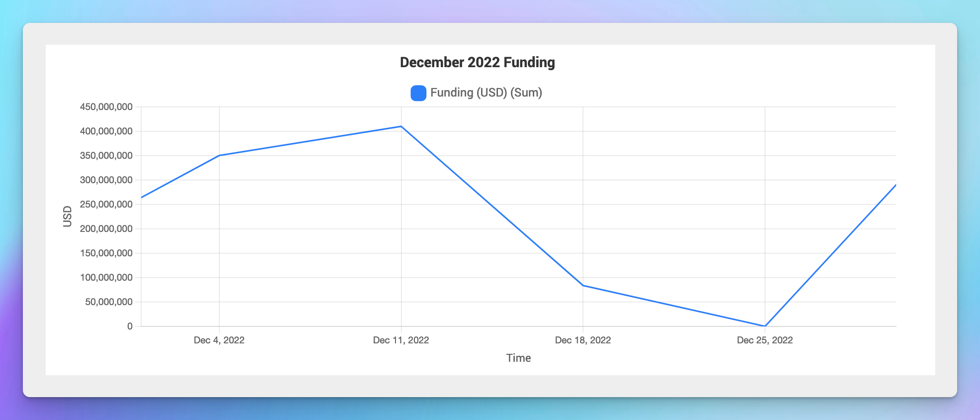Click the 300,000,000 y-axis tick label

106,180
